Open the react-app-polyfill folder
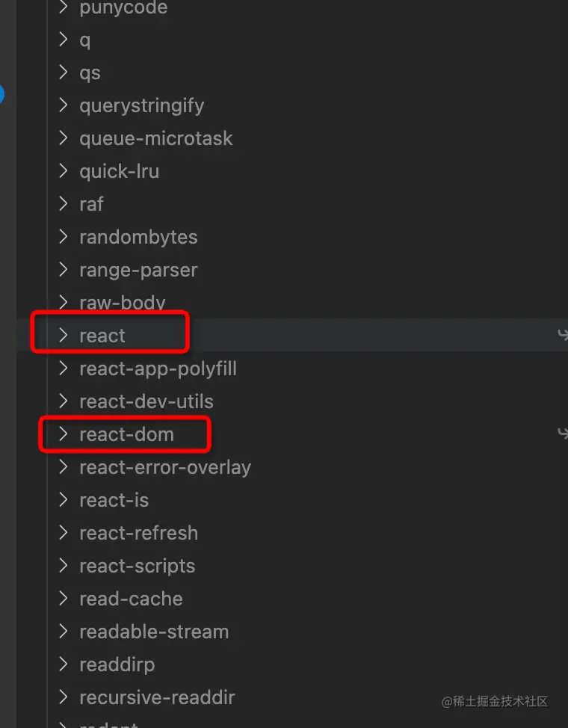 pyautogui.click(x=158, y=368)
